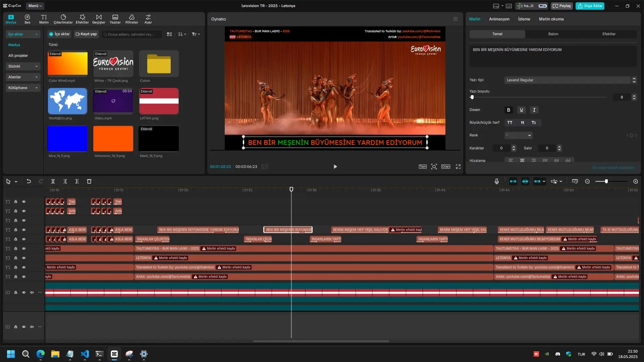Image resolution: width=644 pixels, height=362 pixels.
Task: Zoom in the timeline with plus icon
Action: pos(636,181)
